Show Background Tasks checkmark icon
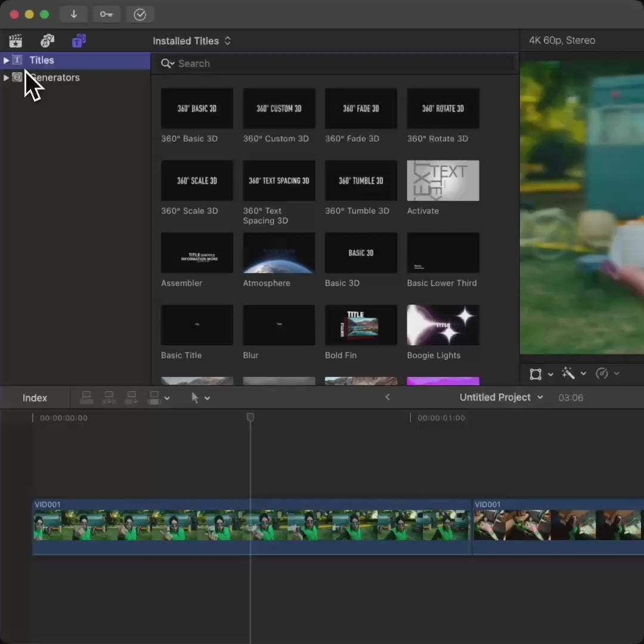 140,14
